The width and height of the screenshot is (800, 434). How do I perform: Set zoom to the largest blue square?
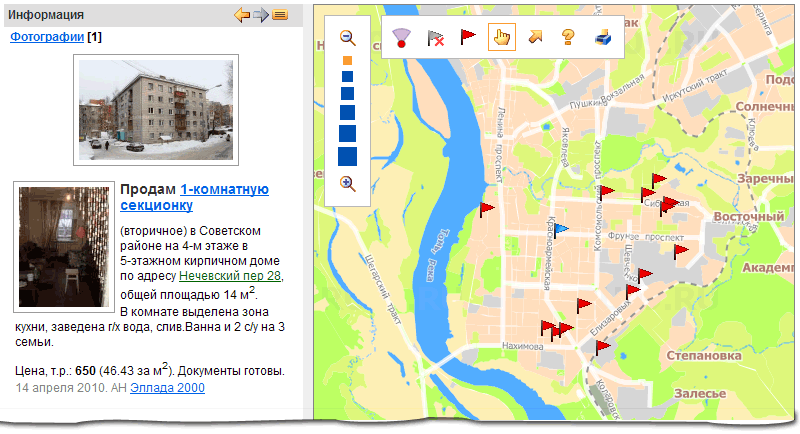click(347, 156)
